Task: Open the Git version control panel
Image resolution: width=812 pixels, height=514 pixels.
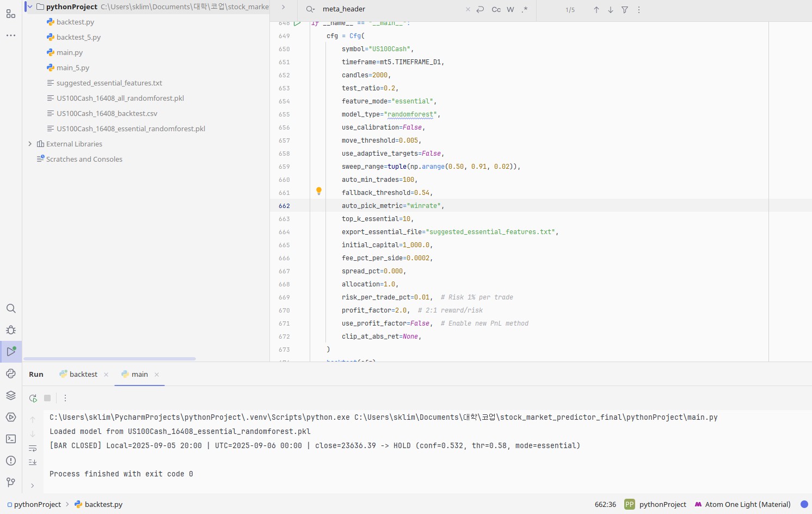Action: coord(11,482)
